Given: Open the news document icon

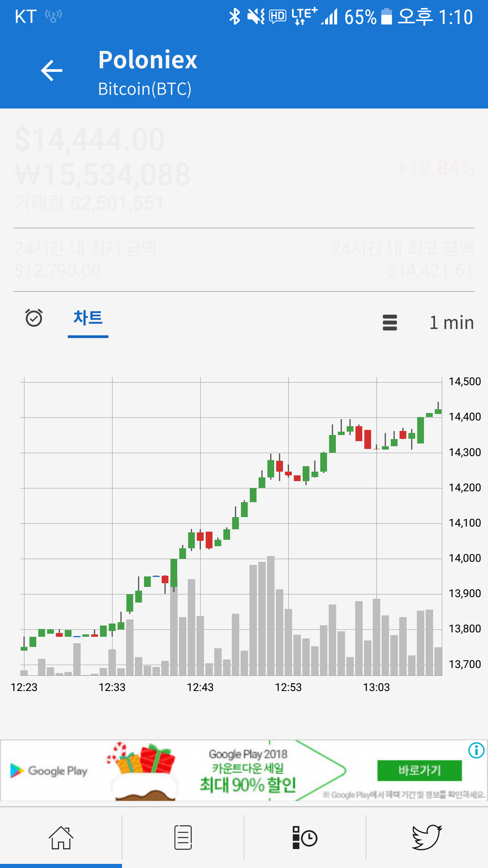Looking at the screenshot, I should [183, 837].
